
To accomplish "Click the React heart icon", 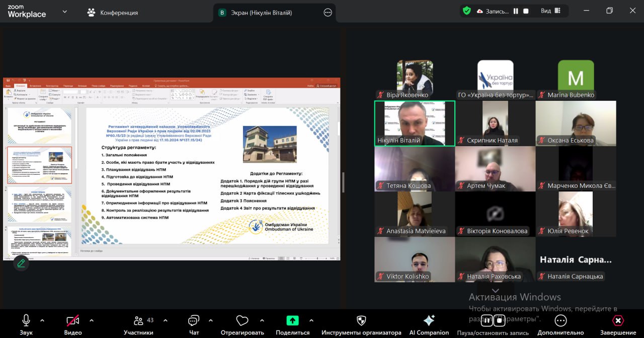I will [242, 321].
